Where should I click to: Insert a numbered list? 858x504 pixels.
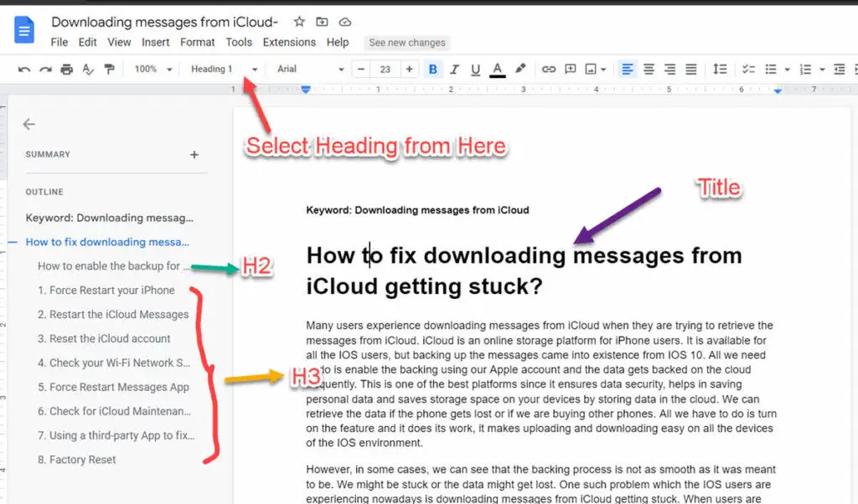coord(805,69)
